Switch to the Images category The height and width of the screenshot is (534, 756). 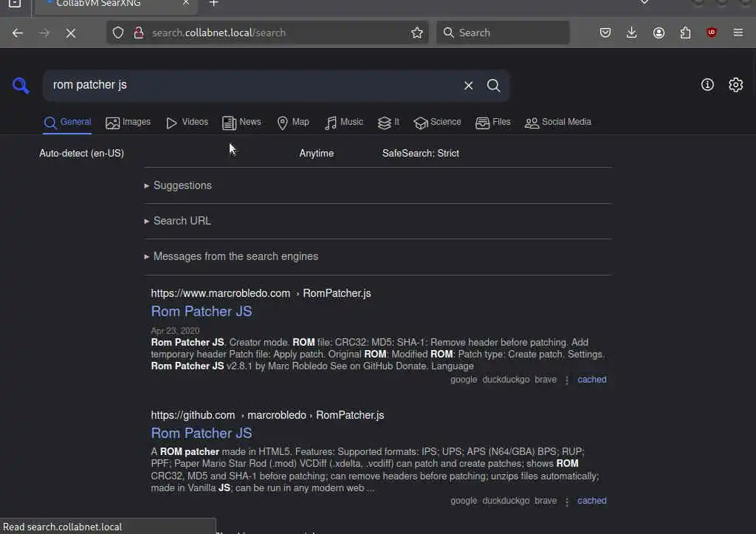point(128,123)
